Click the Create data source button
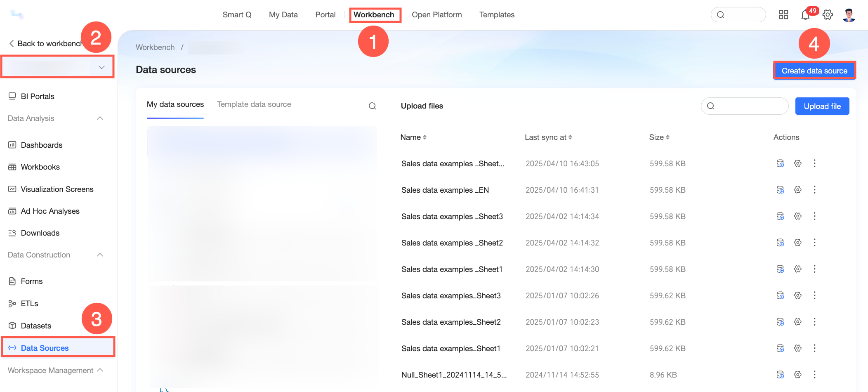Viewport: 868px width, 392px height. [x=814, y=71]
